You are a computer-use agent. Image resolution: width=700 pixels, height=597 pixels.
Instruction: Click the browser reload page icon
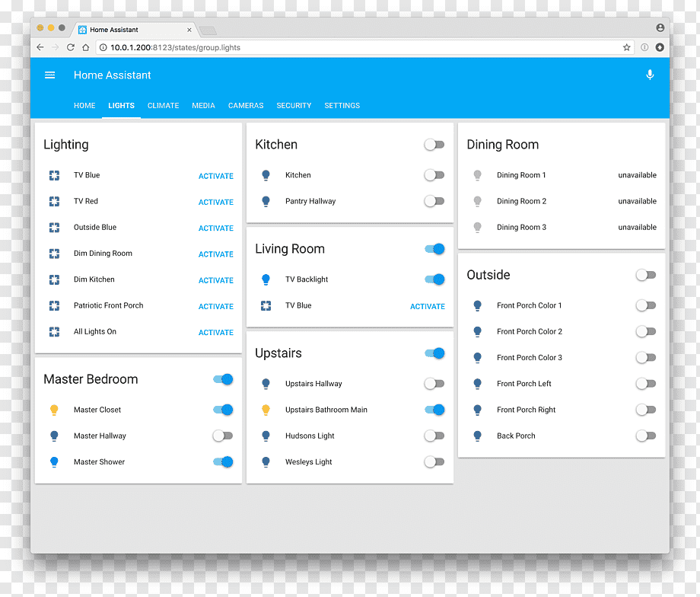point(71,47)
